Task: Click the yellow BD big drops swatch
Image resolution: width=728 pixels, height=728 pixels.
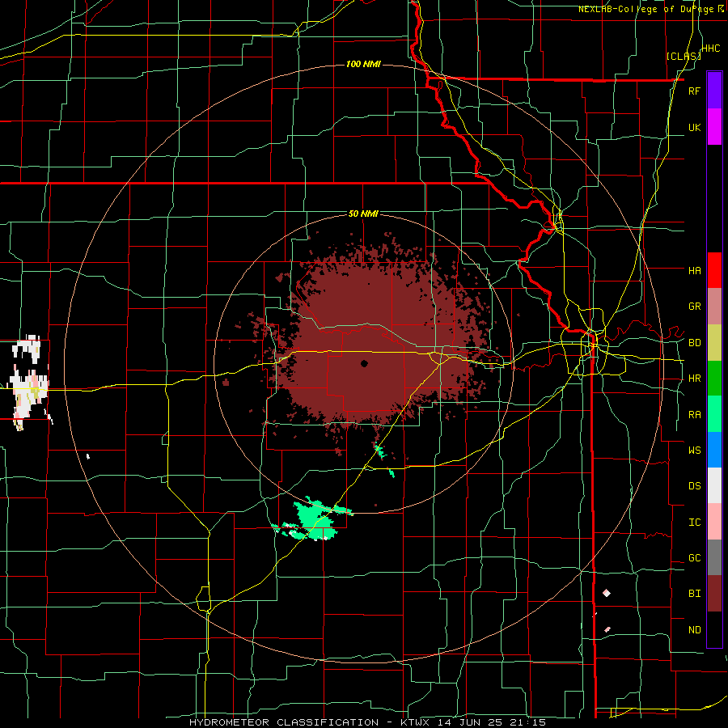Action: (x=714, y=342)
